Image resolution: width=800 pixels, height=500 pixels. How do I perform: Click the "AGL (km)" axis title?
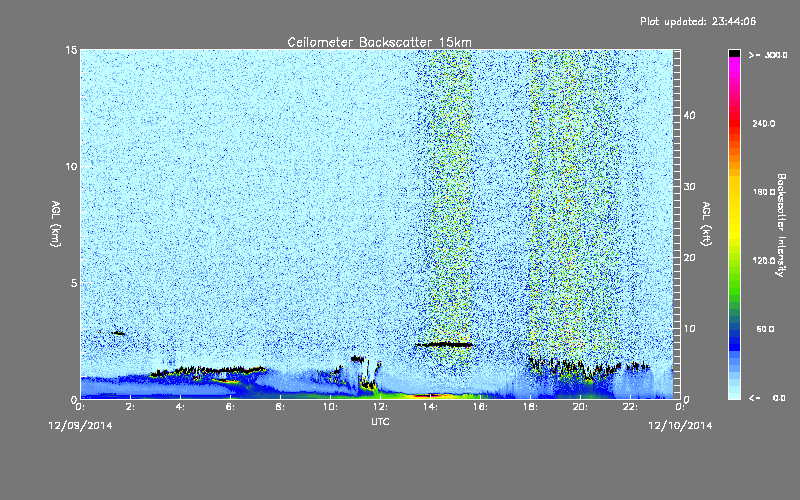pyautogui.click(x=56, y=223)
